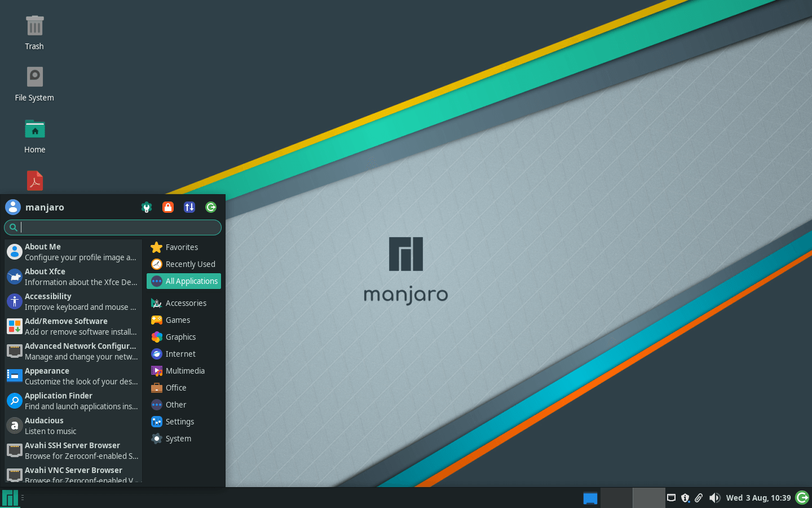
Task: Click the updates shield icon in the tray
Action: 685,498
